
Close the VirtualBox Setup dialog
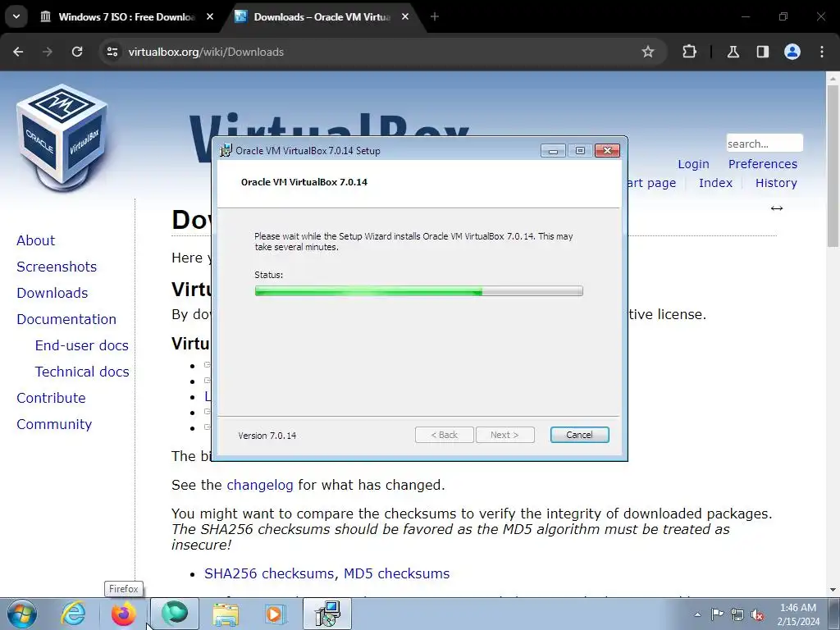(608, 151)
